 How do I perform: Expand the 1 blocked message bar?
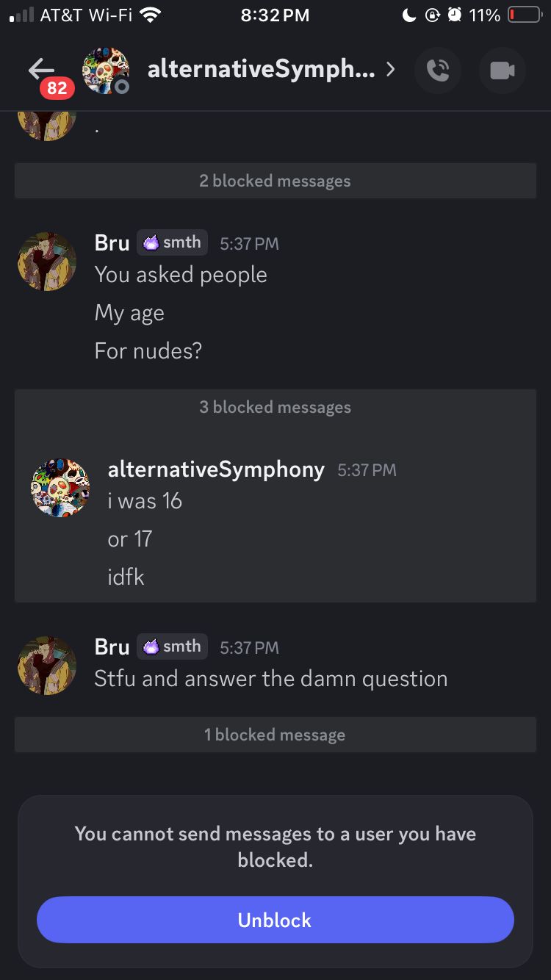point(275,735)
